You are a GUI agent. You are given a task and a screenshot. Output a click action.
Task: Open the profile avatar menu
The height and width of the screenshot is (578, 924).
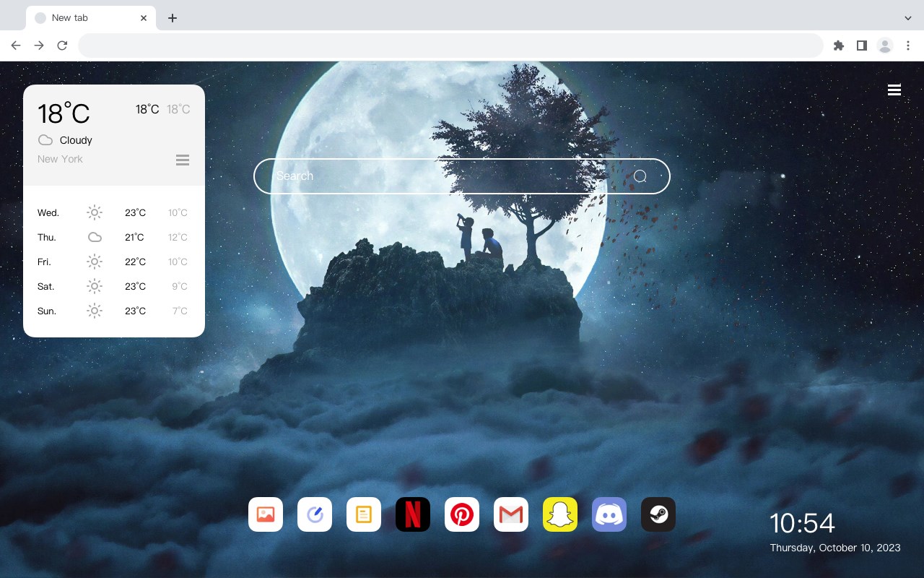(885, 46)
